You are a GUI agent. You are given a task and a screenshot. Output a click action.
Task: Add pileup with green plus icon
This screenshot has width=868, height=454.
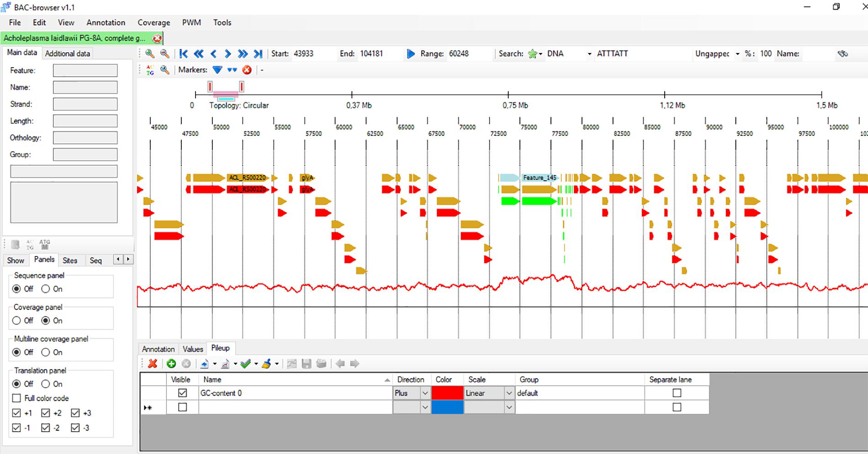point(171,363)
